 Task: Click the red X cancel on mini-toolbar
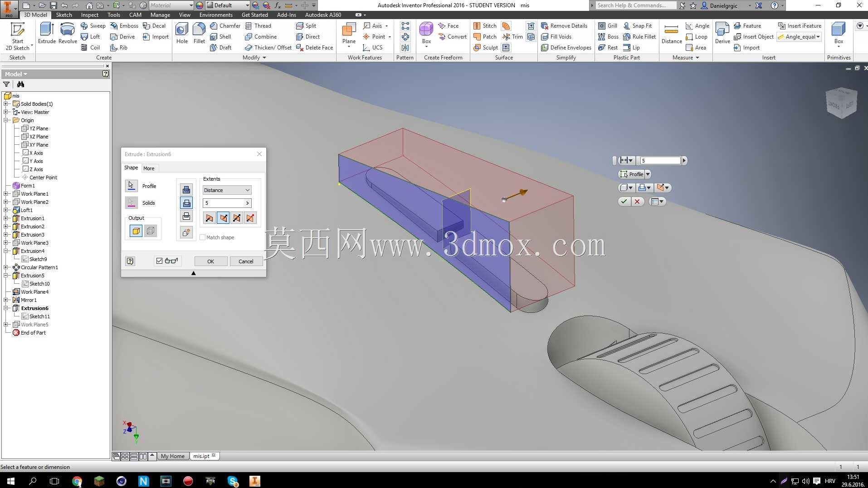coord(637,202)
